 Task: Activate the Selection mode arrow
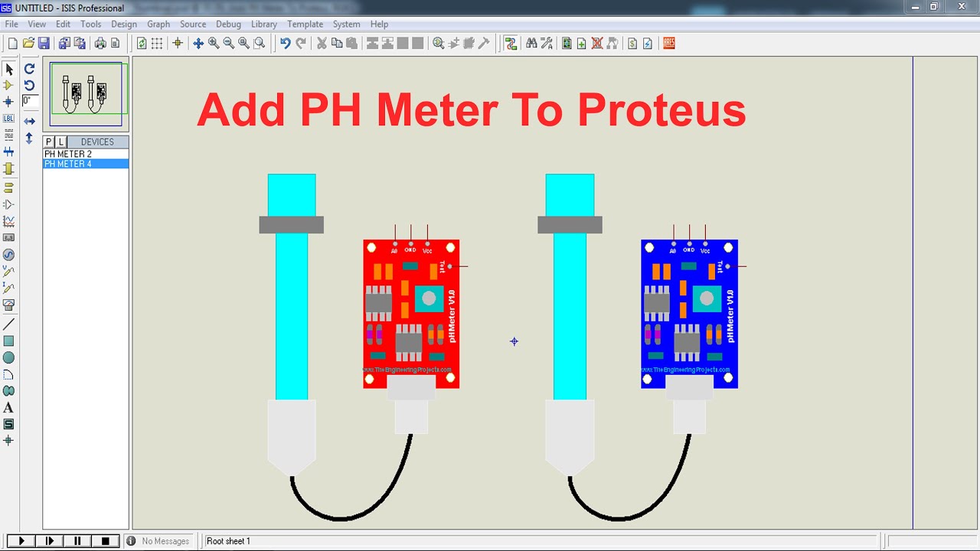click(9, 69)
